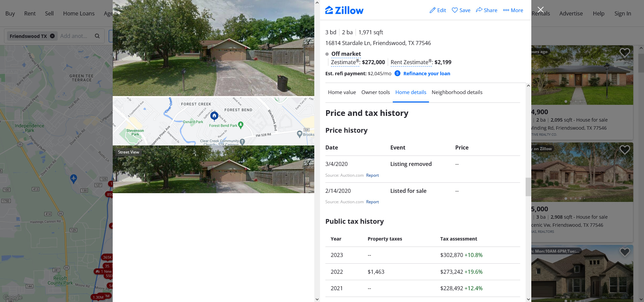Click the home pin on the mini map

pos(214,116)
